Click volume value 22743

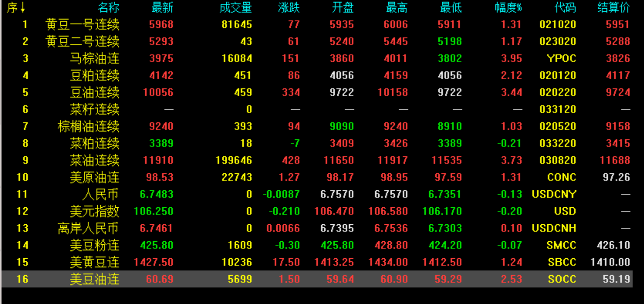(x=237, y=177)
